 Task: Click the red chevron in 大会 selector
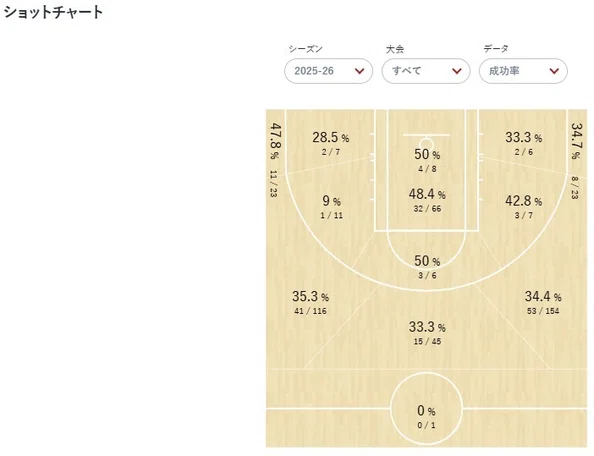point(457,71)
